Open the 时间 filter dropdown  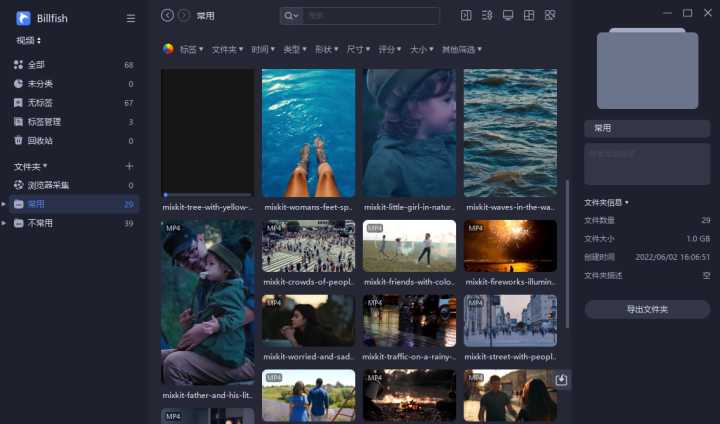point(263,49)
